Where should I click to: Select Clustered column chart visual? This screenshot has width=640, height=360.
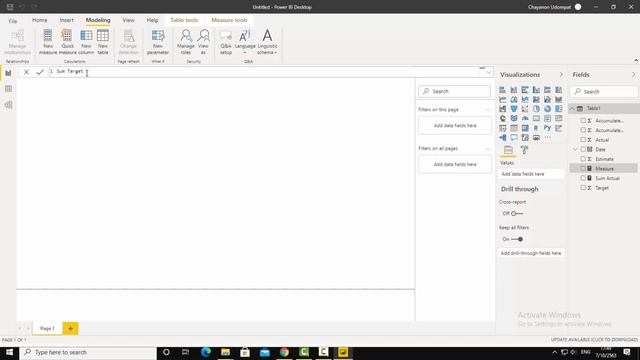(536, 90)
